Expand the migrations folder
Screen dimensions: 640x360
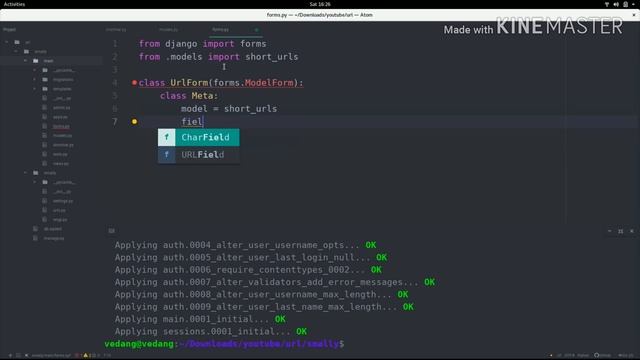[35, 80]
